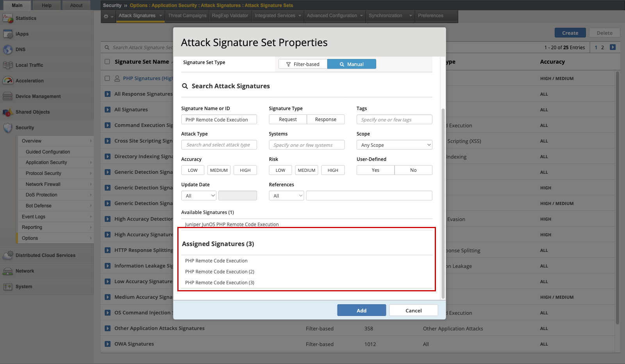This screenshot has height=364, width=625.
Task: Open the iApps sidebar icon
Action: (x=8, y=34)
